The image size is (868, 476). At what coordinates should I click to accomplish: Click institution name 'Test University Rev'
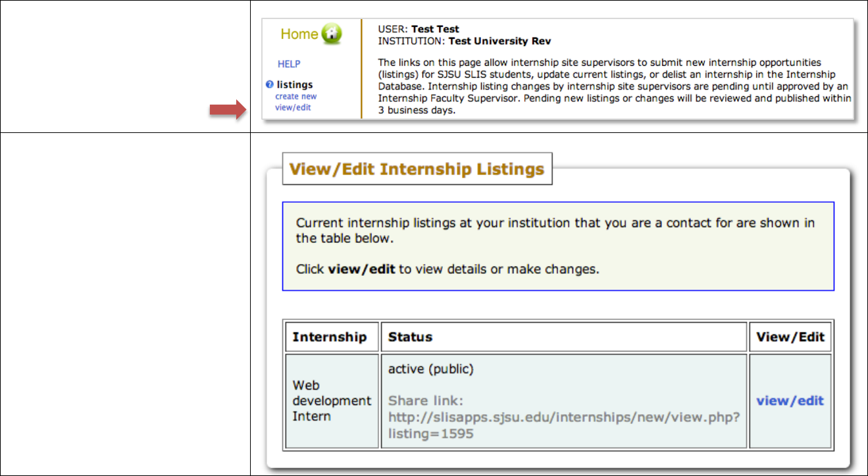(x=499, y=41)
